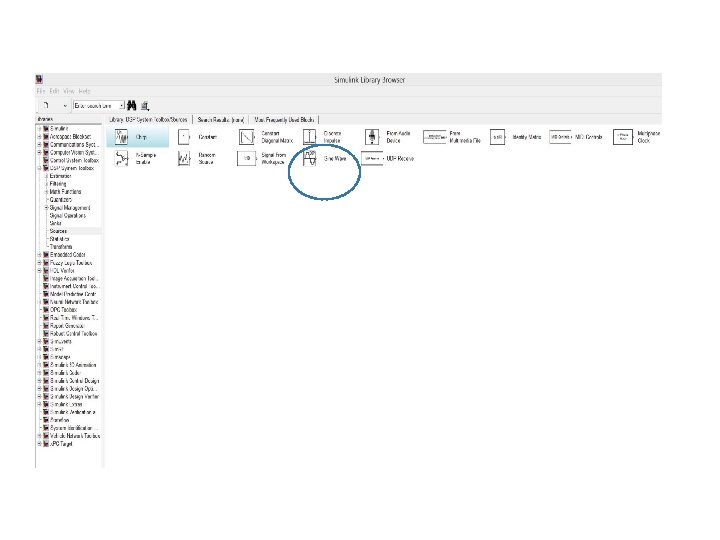The image size is (720, 540).
Task: Select the From Audio Device block
Action: point(388,137)
